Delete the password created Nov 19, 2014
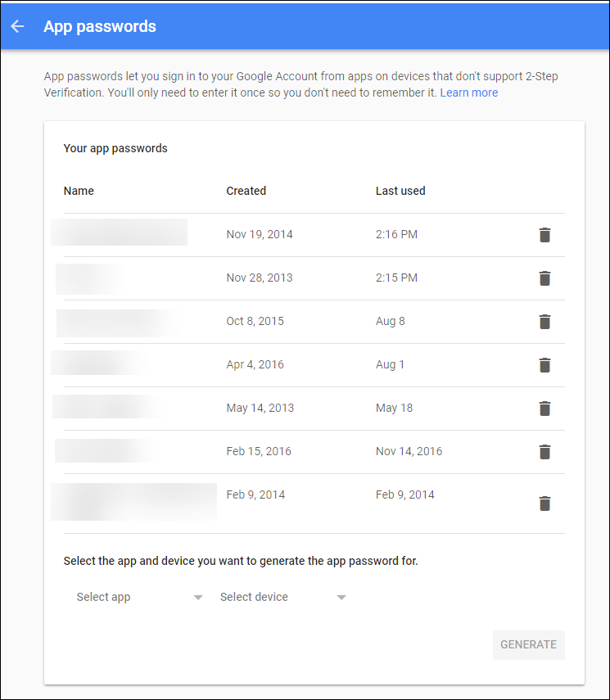The image size is (610, 700). 544,235
